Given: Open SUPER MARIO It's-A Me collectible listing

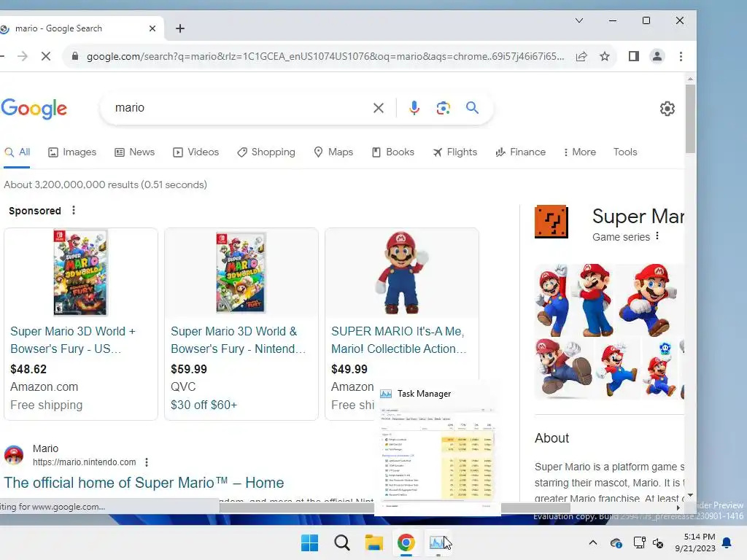Looking at the screenshot, I should [399, 340].
